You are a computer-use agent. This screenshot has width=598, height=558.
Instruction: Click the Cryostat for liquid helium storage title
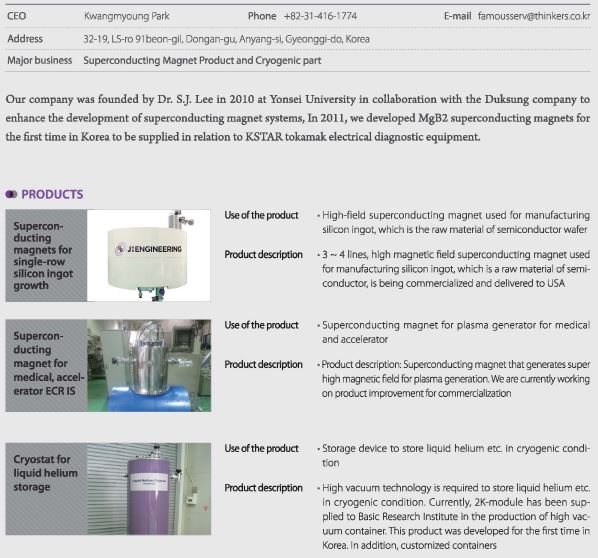45,473
